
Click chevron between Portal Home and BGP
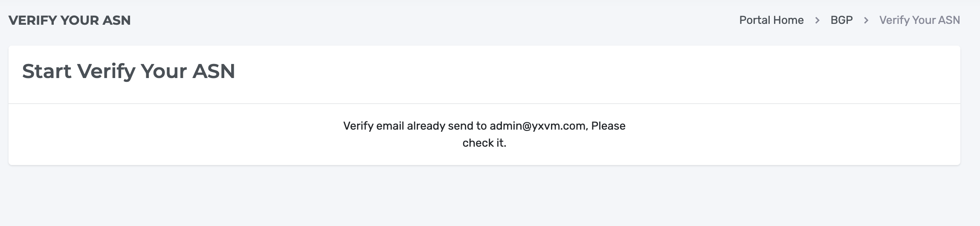click(x=817, y=20)
